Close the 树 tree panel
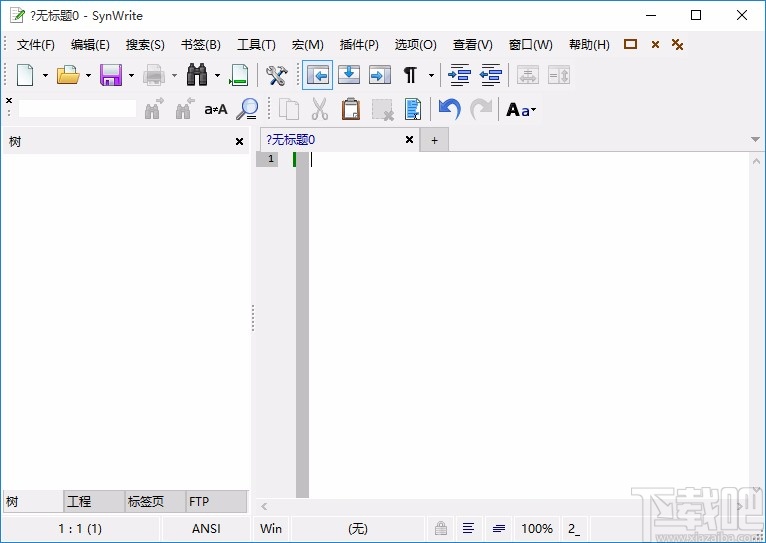766x543 pixels. click(239, 142)
